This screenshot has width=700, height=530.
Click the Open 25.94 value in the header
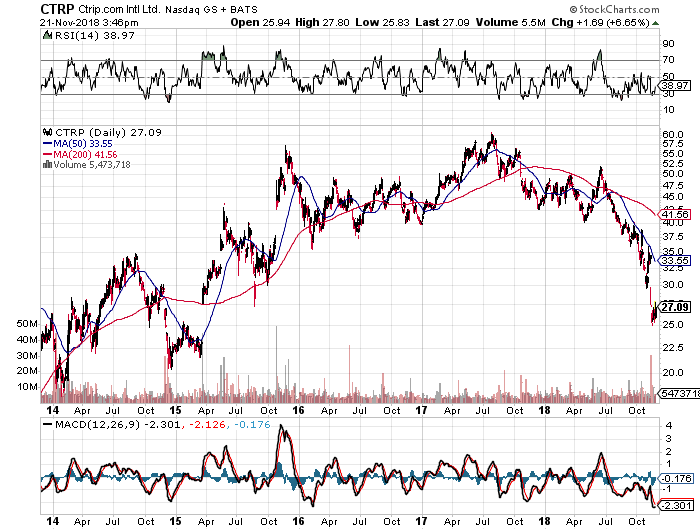tap(260, 22)
